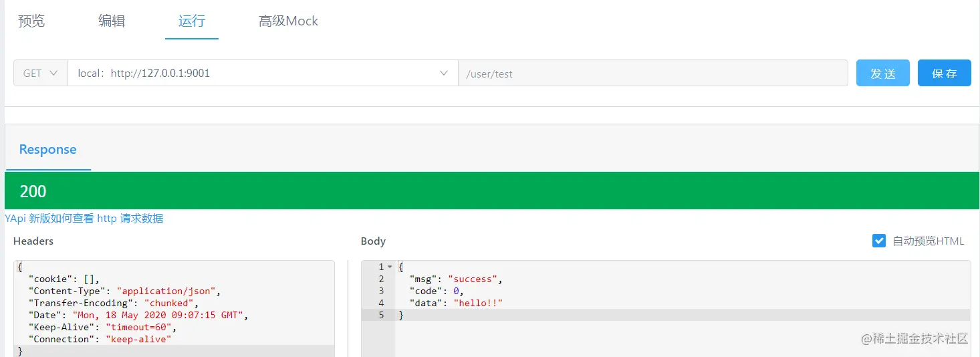The image size is (980, 357).
Task: Select the 运行 tab
Action: 192,21
